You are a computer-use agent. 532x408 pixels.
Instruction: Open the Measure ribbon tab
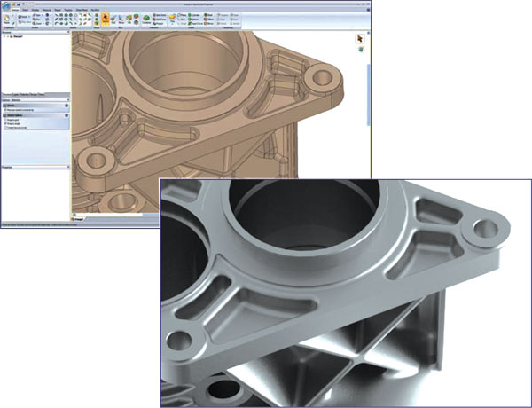pyautogui.click(x=47, y=10)
